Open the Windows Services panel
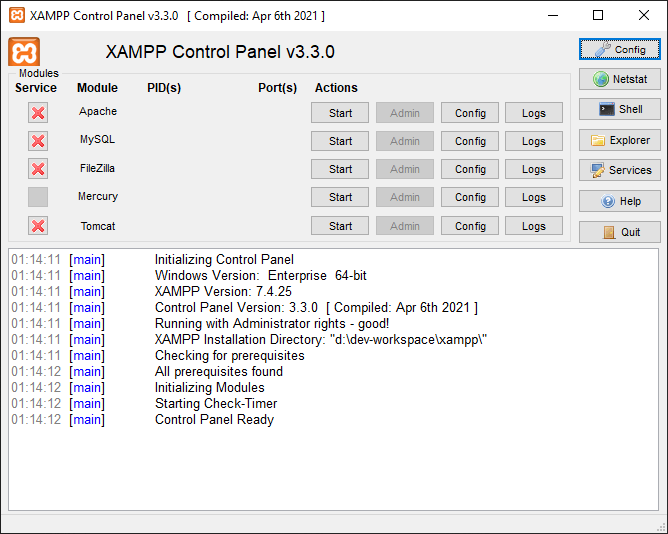Viewport: 668px width, 534px height. (619, 170)
